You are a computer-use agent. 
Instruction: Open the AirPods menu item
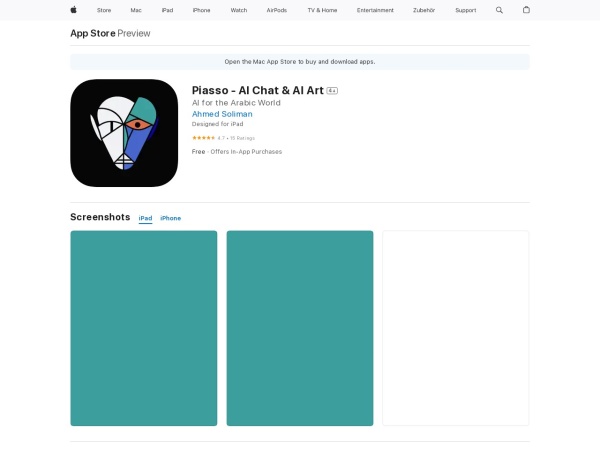pyautogui.click(x=277, y=10)
